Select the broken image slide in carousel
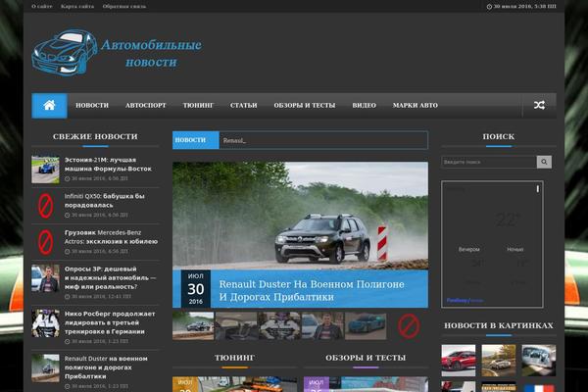This screenshot has width=588, height=392. coord(409,326)
